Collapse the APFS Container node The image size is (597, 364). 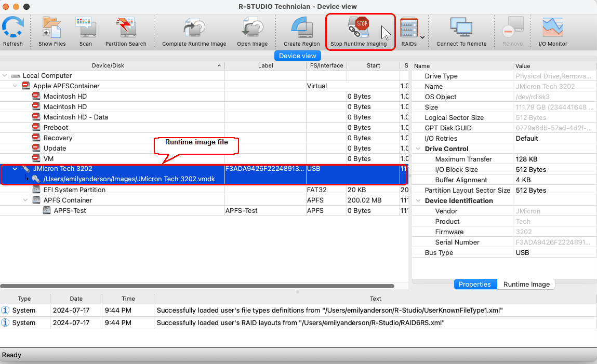(x=25, y=200)
